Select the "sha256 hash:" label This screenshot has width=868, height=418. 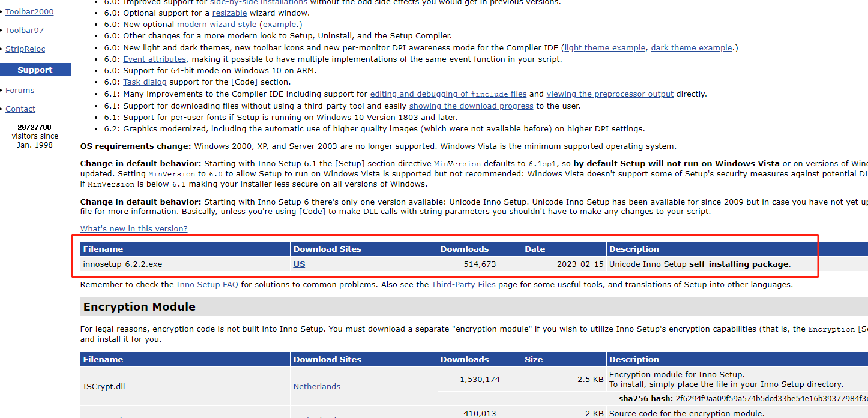point(645,398)
